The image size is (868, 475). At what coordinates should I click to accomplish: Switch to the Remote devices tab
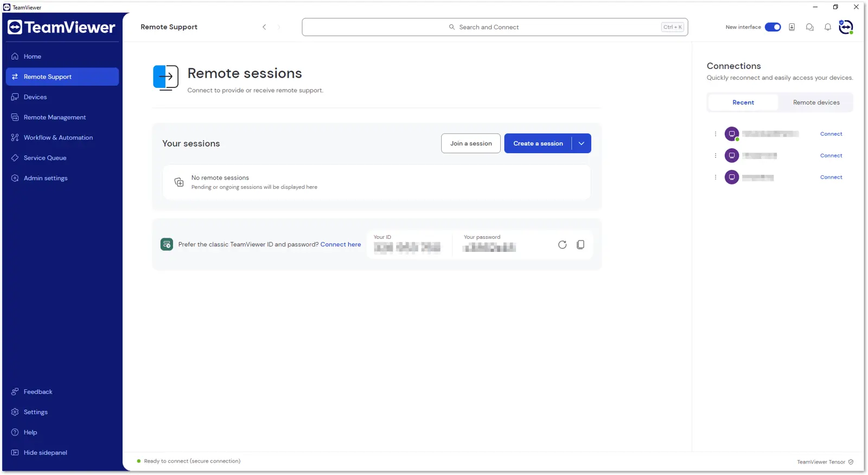(816, 103)
